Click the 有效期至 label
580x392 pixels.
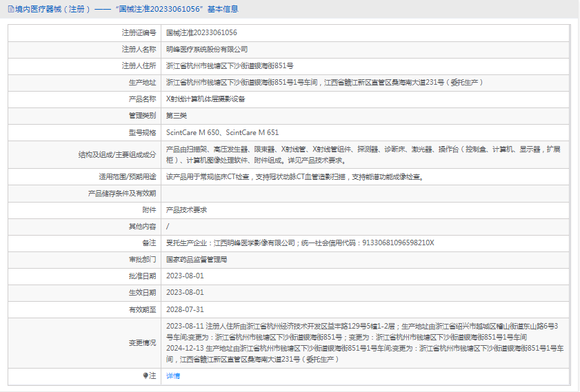142,309
